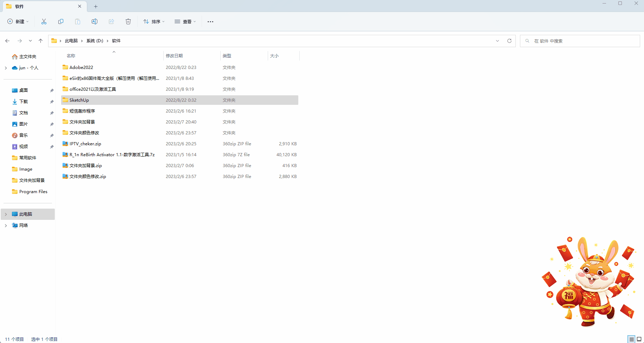Image resolution: width=644 pixels, height=343 pixels.
Task: Expand the jun - 个人 OneDrive node
Action: pyautogui.click(x=6, y=68)
